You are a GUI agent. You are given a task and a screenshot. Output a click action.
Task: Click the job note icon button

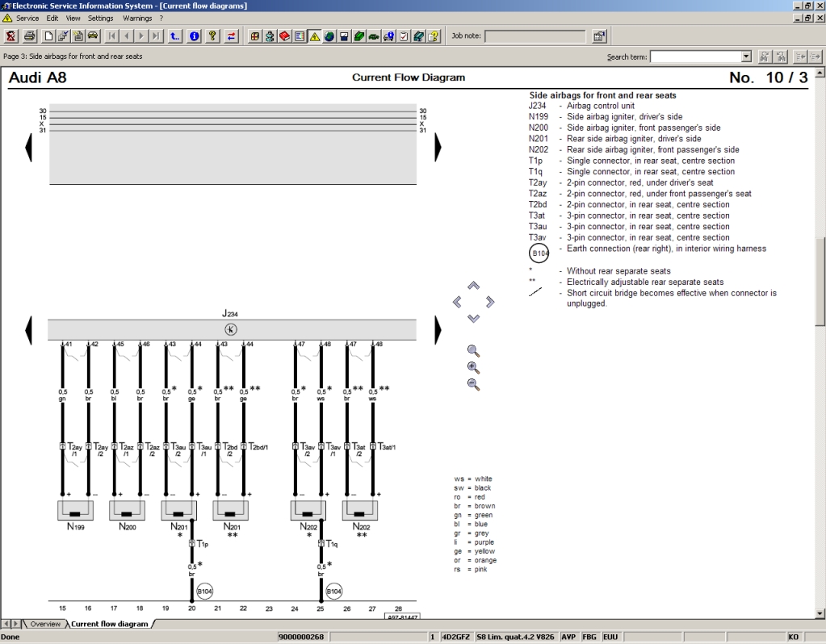(599, 36)
